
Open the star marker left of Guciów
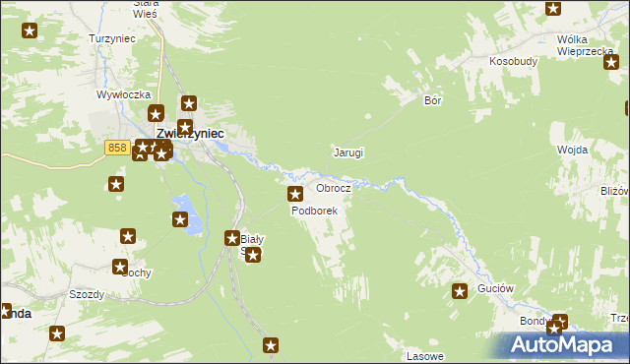(460, 291)
